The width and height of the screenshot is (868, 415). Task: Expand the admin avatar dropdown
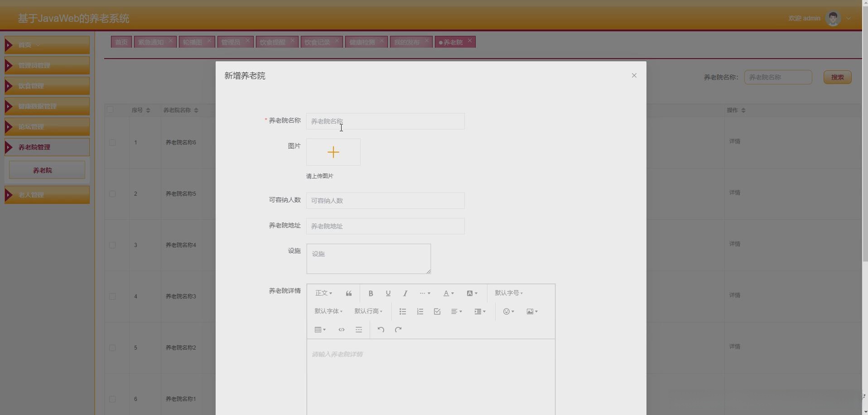pos(848,18)
